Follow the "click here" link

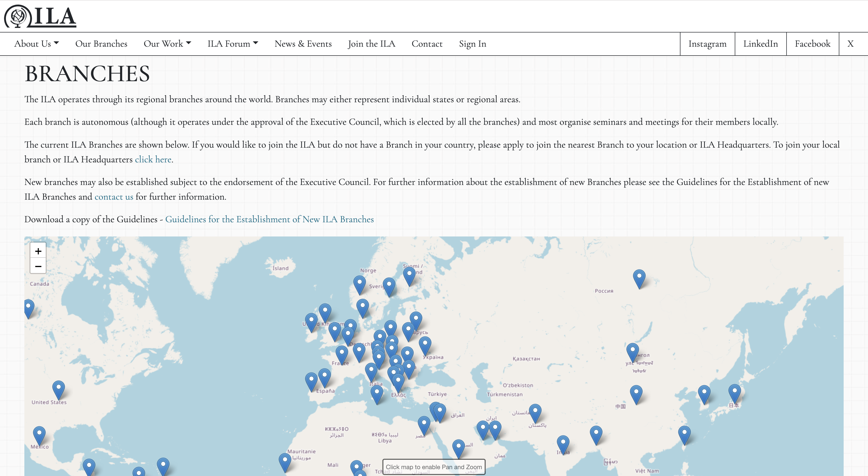pos(153,159)
